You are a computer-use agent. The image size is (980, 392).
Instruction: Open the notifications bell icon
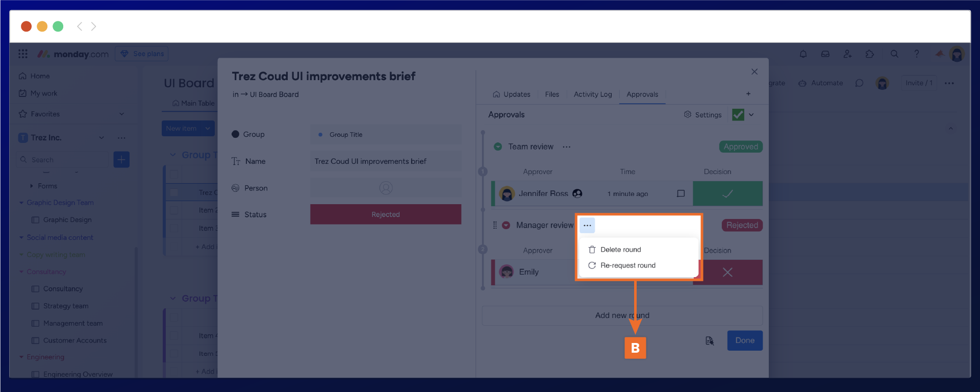pyautogui.click(x=803, y=54)
